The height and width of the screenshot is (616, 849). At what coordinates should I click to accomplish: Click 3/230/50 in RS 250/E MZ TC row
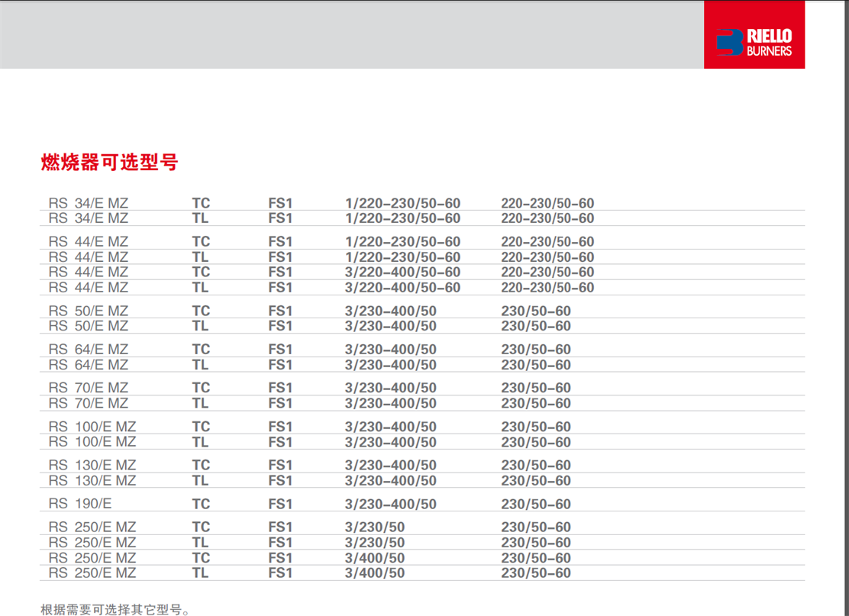[x=375, y=527]
